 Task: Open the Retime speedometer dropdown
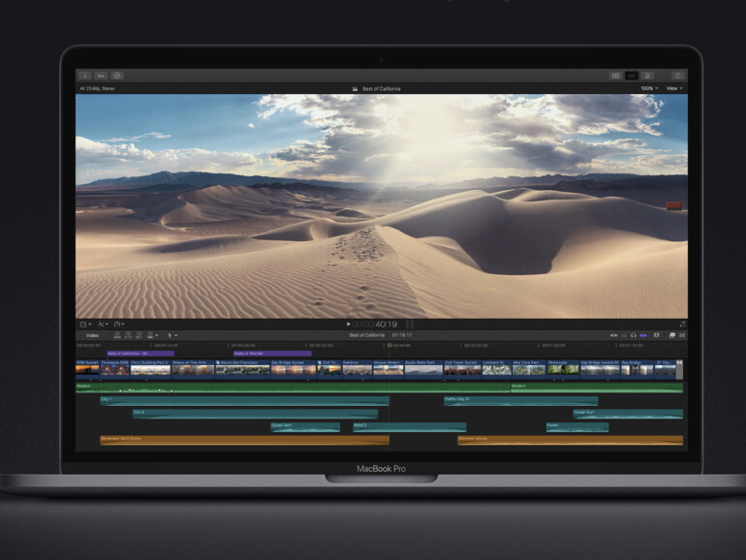119,325
